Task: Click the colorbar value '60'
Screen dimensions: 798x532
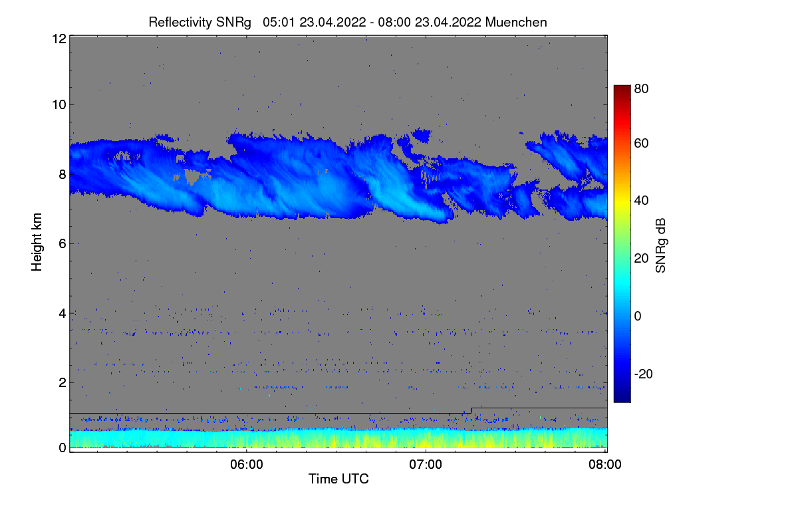Action: click(x=642, y=143)
